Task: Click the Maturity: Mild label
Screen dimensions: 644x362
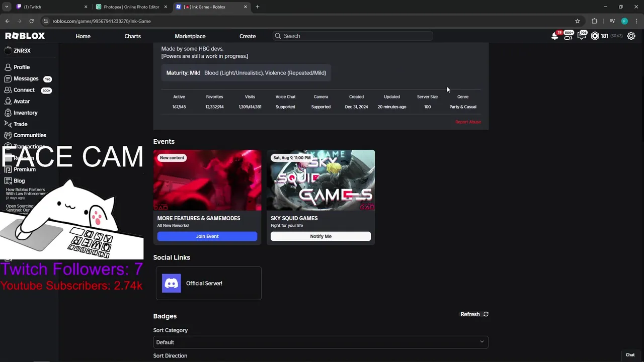Action: pos(183,73)
